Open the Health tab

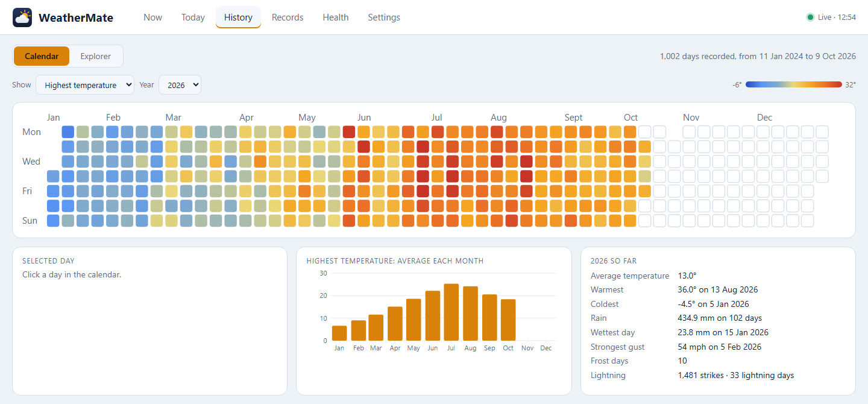(336, 17)
